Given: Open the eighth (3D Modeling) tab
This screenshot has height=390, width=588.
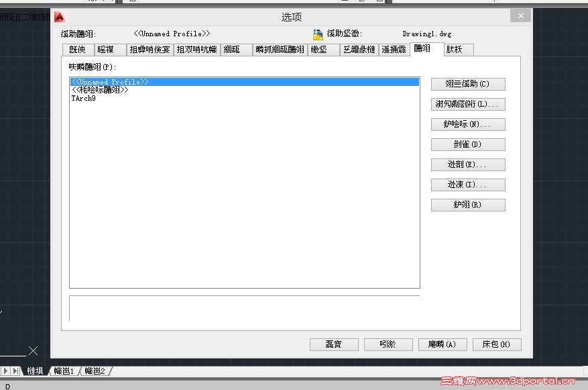Looking at the screenshot, I should [x=359, y=50].
